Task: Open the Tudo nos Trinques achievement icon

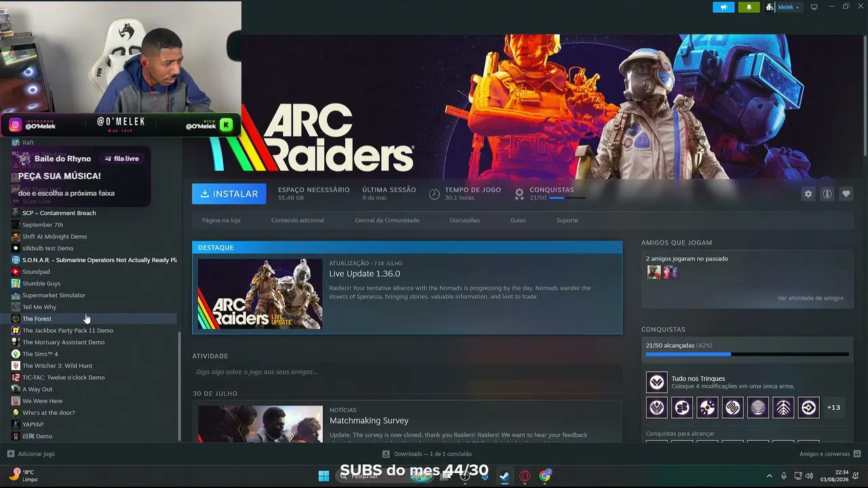Action: pos(656,382)
